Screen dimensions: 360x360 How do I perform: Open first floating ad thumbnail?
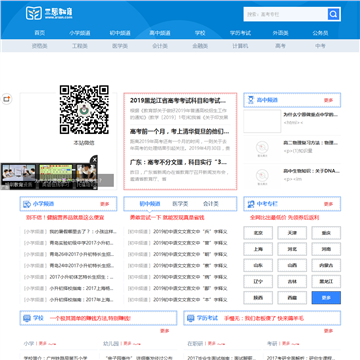pos(19,173)
